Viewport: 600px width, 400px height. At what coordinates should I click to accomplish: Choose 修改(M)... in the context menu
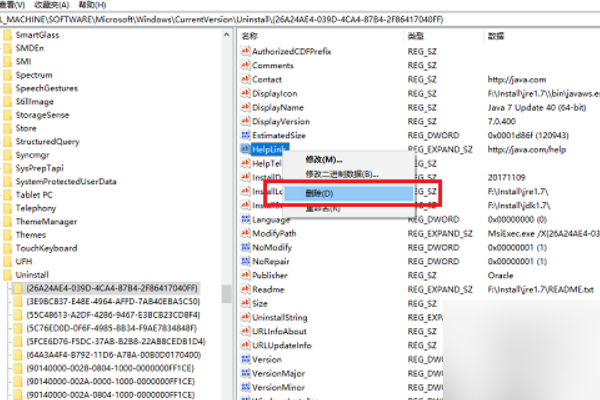coord(324,160)
